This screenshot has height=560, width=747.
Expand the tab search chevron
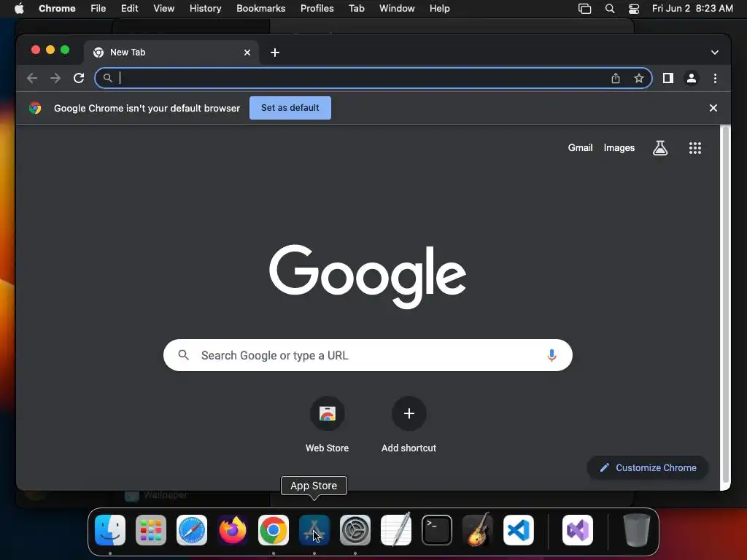point(715,52)
